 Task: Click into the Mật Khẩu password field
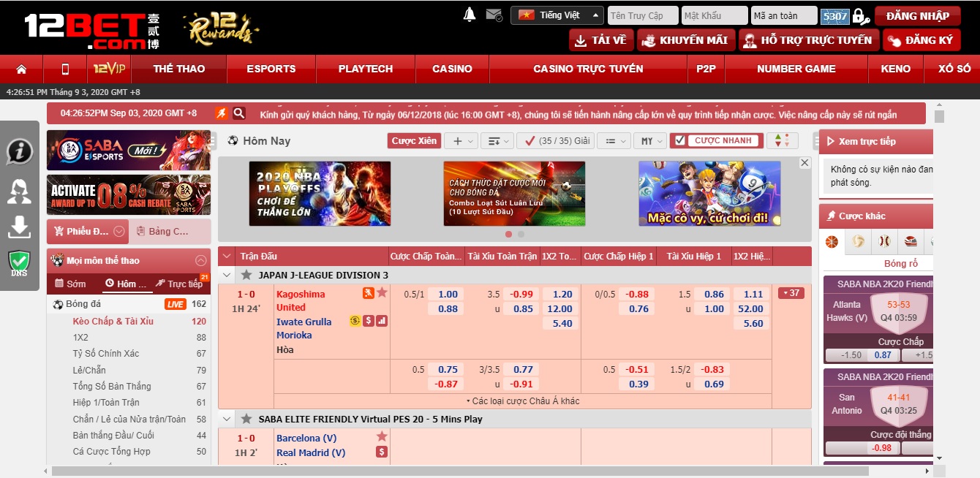click(714, 15)
